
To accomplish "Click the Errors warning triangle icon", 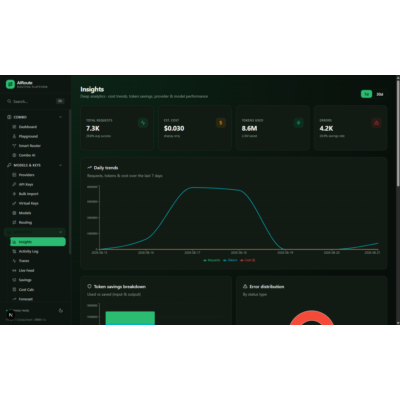I will tap(376, 123).
